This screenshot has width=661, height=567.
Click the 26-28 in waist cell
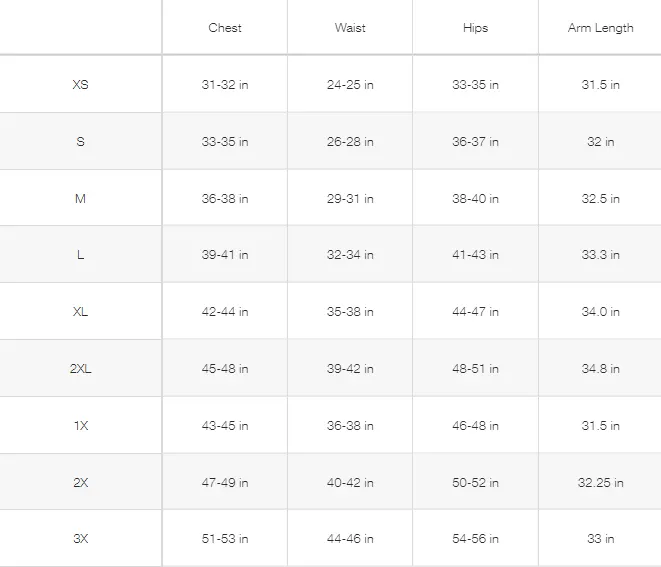click(350, 142)
